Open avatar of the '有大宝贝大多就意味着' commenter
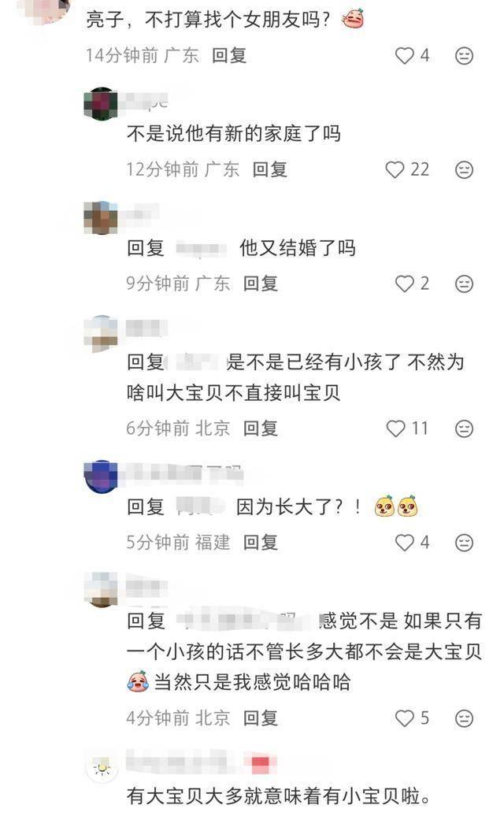The width and height of the screenshot is (504, 816). coord(102,767)
